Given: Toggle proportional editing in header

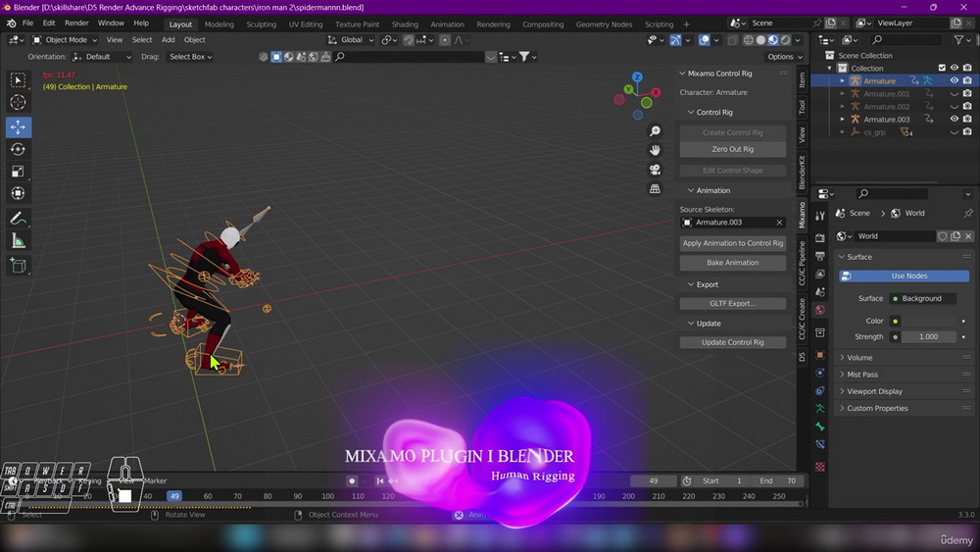Looking at the screenshot, I should click(444, 40).
